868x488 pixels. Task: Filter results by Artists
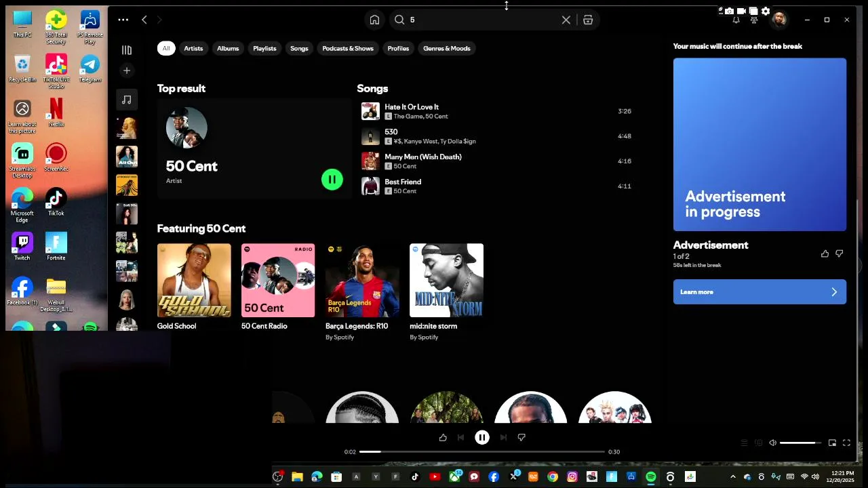193,48
